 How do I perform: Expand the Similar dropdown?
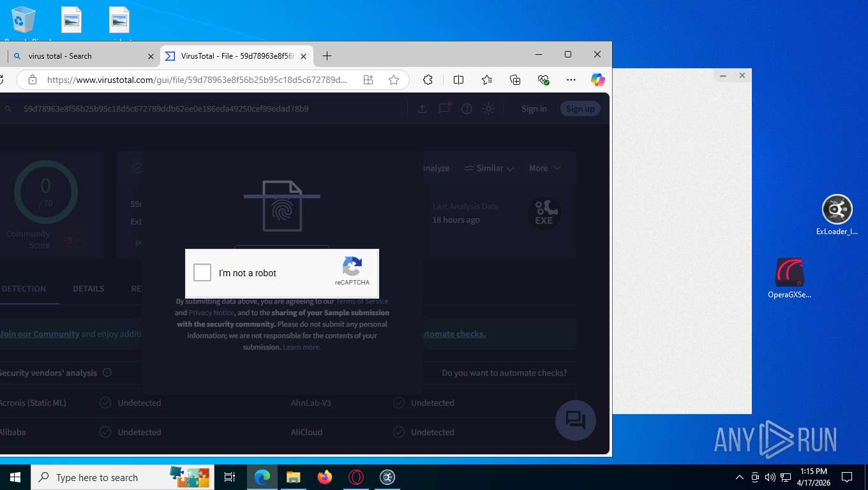[489, 168]
